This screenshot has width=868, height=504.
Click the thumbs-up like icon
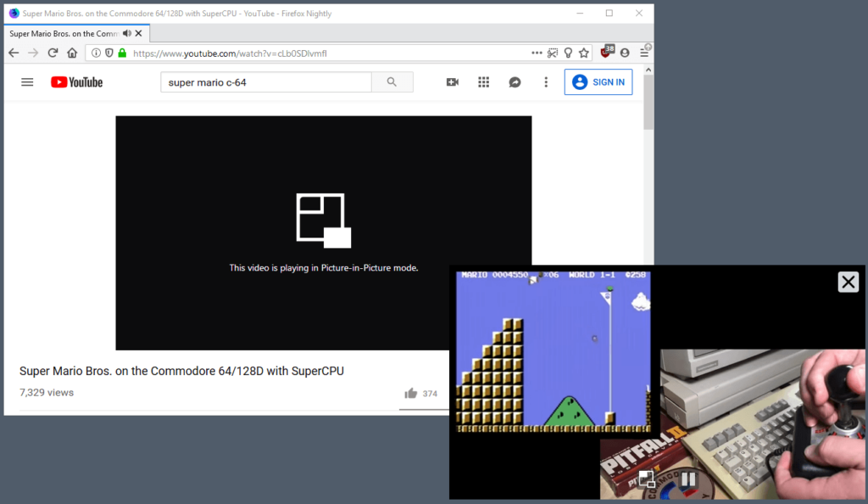coord(411,393)
